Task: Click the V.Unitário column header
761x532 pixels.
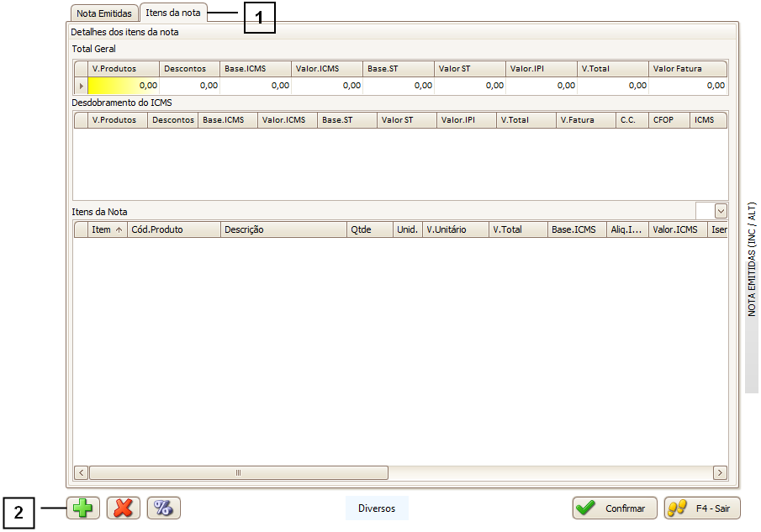Action: (455, 229)
